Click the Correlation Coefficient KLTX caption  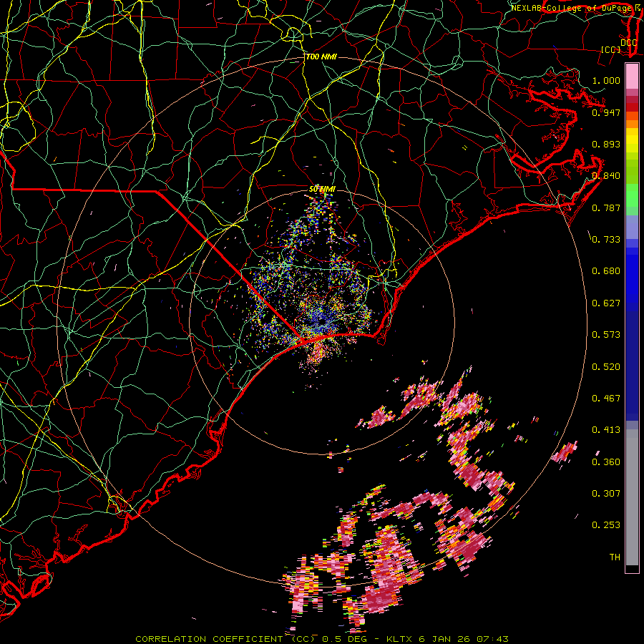coord(322,639)
